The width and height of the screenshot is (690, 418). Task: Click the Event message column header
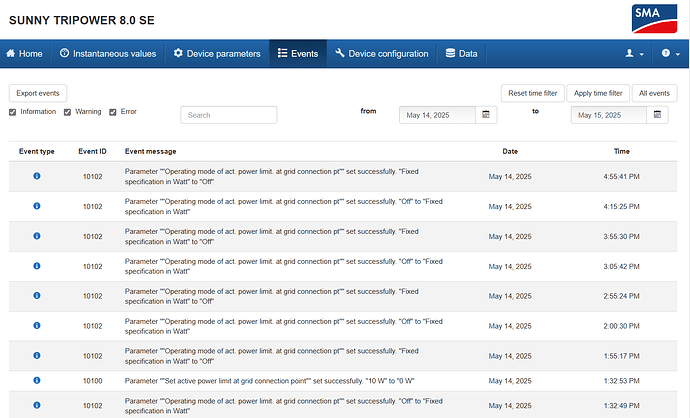[150, 151]
